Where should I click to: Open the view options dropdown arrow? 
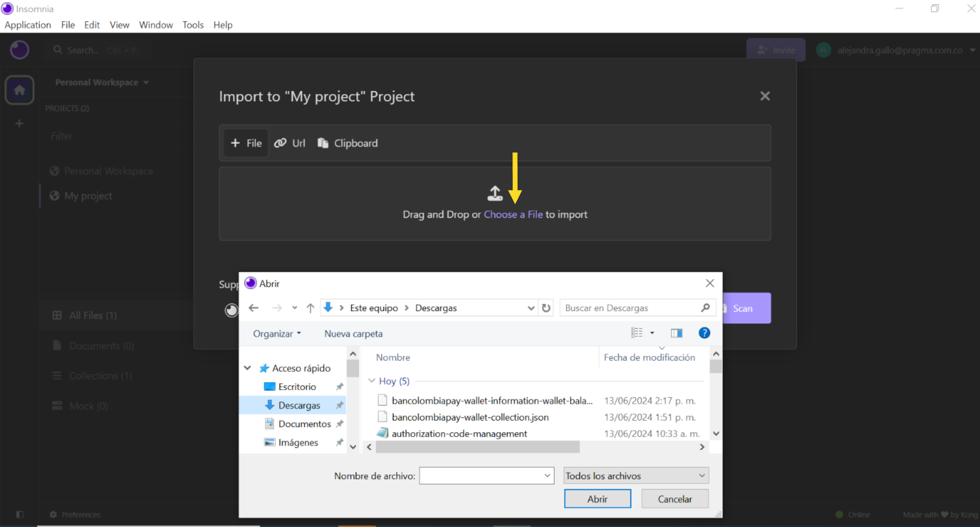tap(652, 333)
